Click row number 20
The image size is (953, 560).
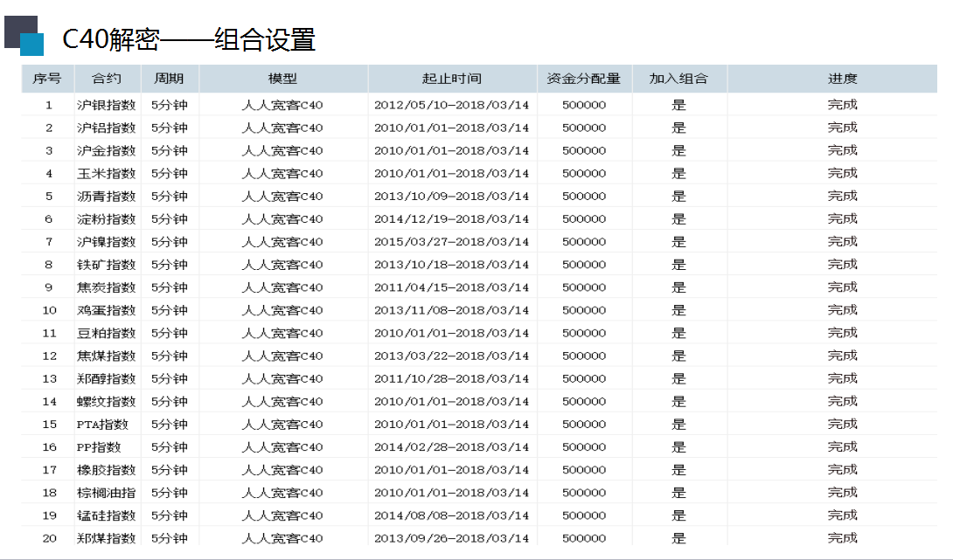click(x=49, y=538)
